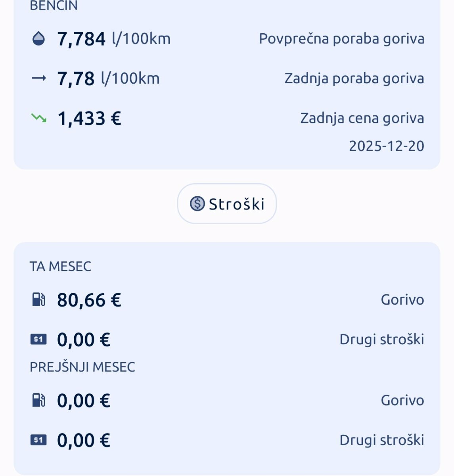
Task: Select the date 2025-12-20
Action: (386, 146)
